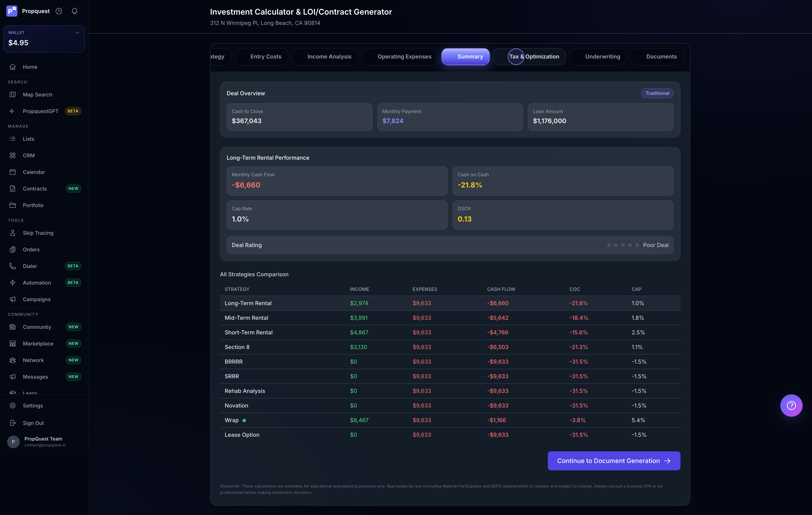
Task: Select the Mid-Term Rental strategy row
Action: point(450,318)
